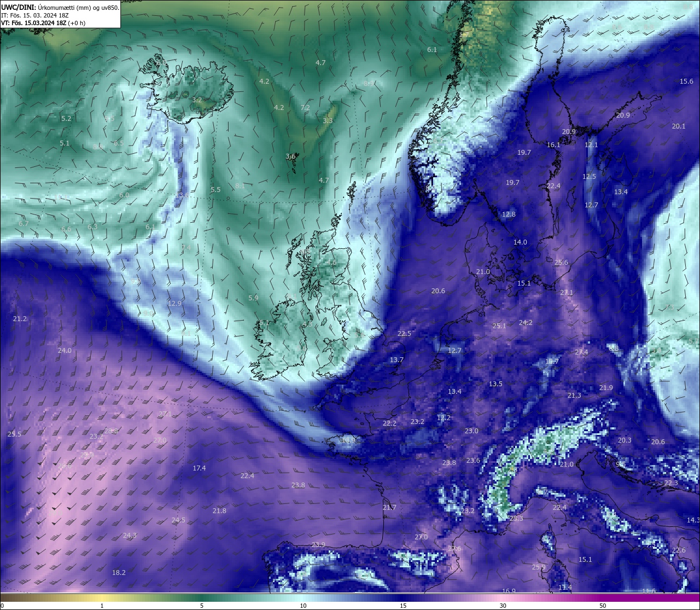The height and width of the screenshot is (610, 700).
Task: Click the 6.3 value on the map
Action: (x=92, y=227)
